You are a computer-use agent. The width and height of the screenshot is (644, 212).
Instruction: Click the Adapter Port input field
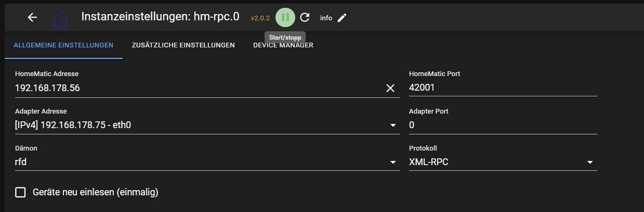[503, 126]
